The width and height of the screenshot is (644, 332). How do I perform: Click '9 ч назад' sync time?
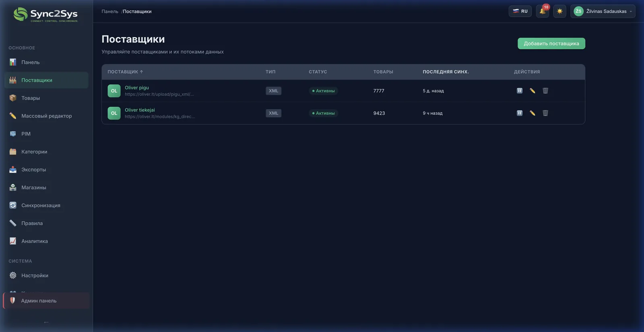[433, 113]
